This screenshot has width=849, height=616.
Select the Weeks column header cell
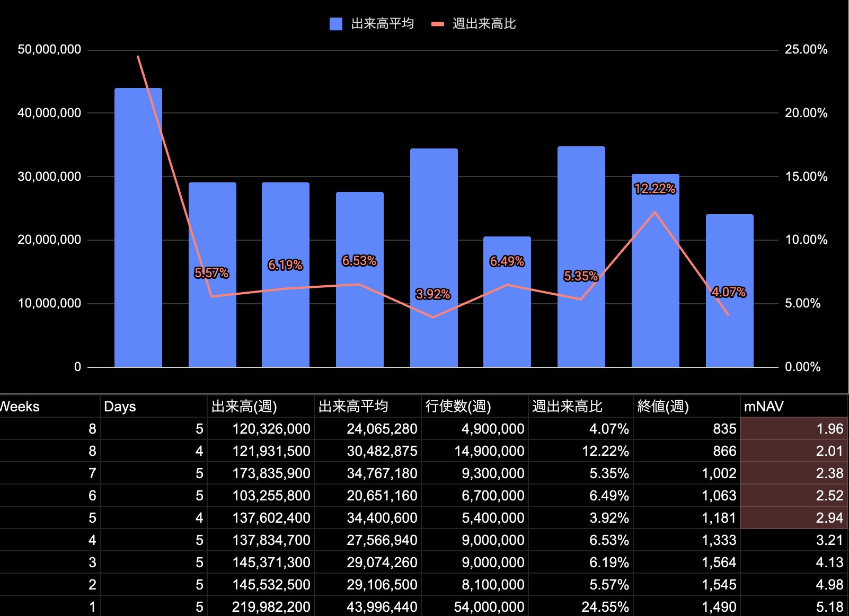pyautogui.click(x=50, y=407)
